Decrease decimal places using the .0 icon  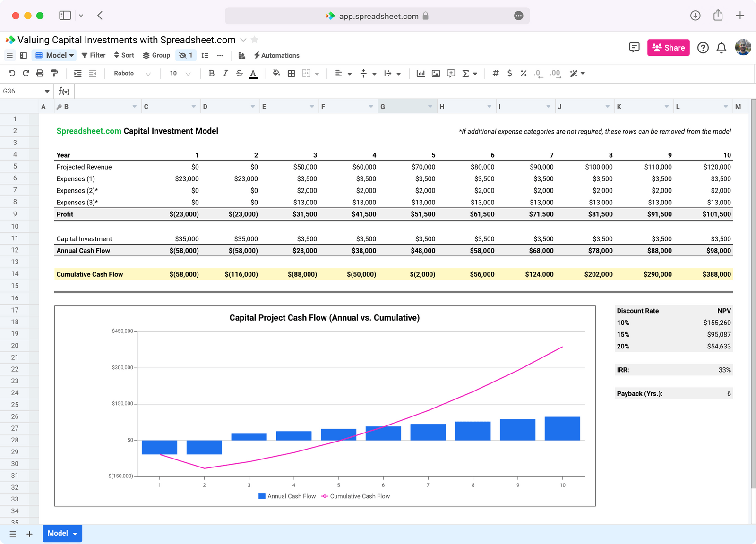click(x=538, y=73)
